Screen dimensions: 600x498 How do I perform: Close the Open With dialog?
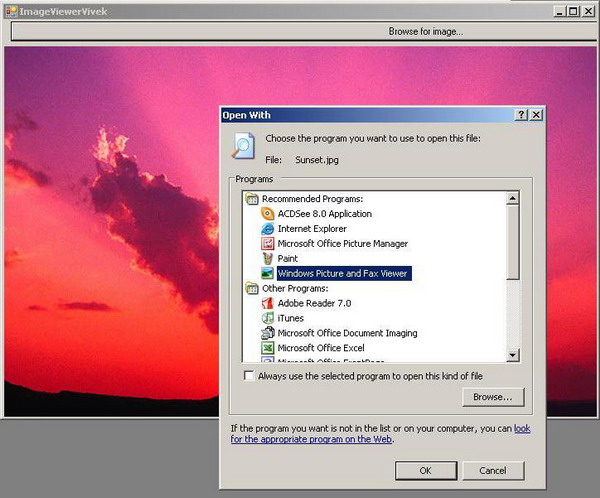(x=536, y=115)
